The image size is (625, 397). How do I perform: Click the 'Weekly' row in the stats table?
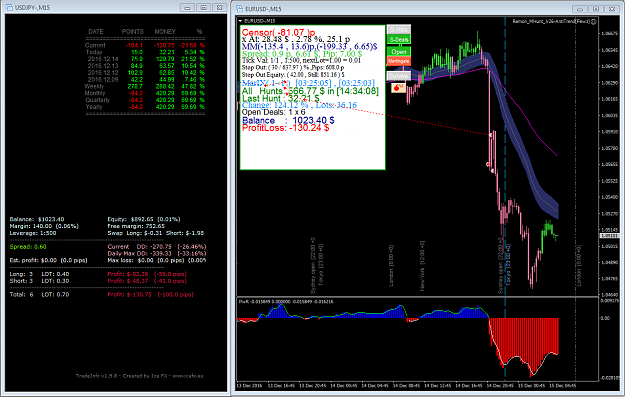pos(145,86)
